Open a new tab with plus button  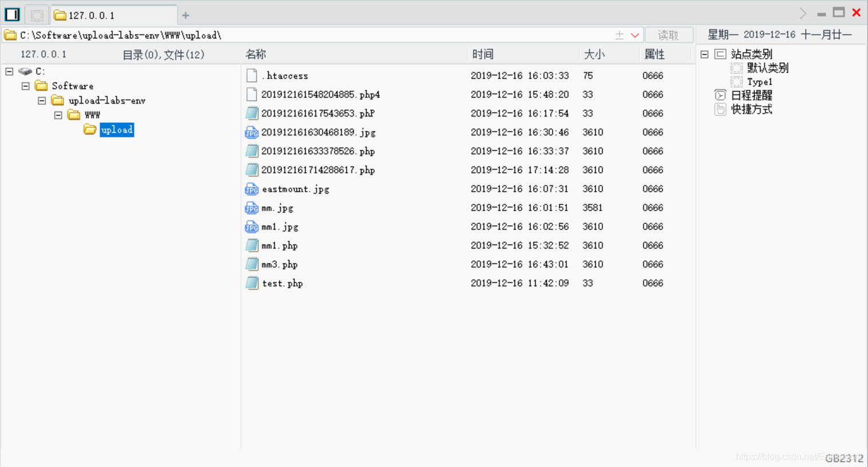pyautogui.click(x=185, y=15)
